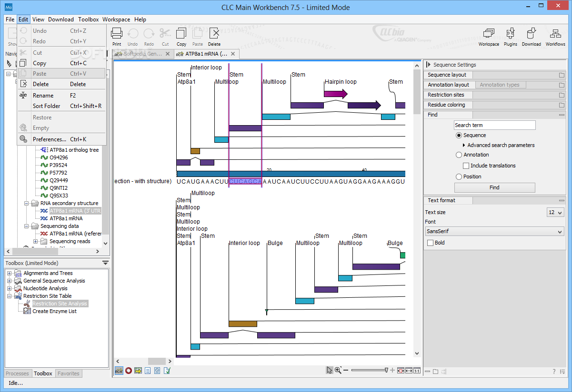
Task: Close the Softpedia Gen... tab
Action: (168, 54)
